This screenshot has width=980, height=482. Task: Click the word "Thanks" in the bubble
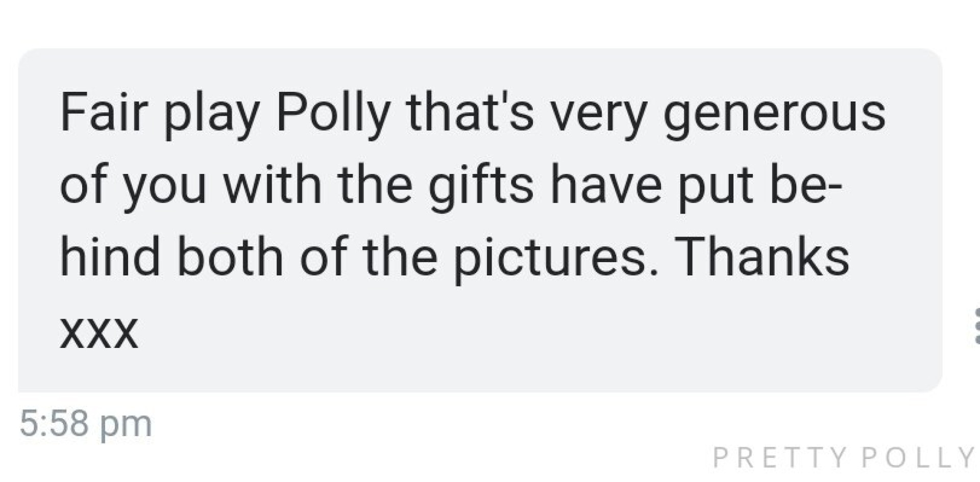(764, 257)
